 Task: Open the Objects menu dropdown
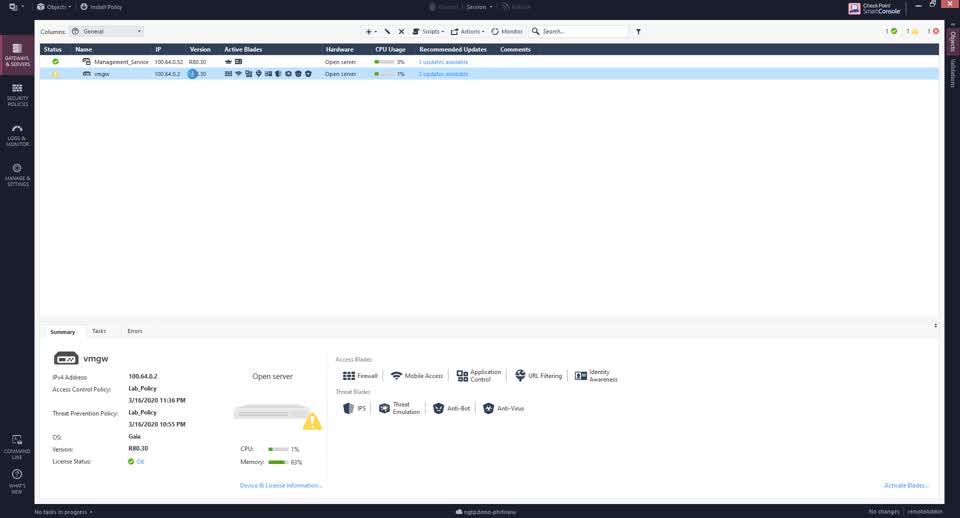coord(54,7)
